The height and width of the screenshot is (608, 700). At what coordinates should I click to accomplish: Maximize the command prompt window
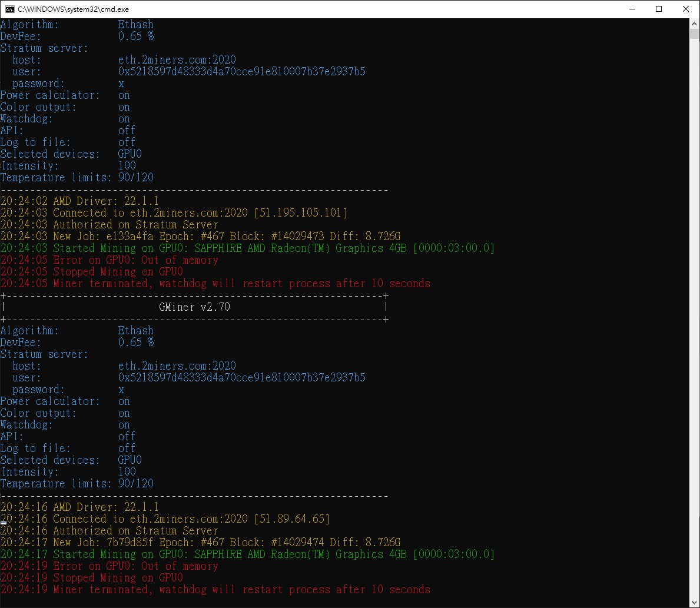659,9
